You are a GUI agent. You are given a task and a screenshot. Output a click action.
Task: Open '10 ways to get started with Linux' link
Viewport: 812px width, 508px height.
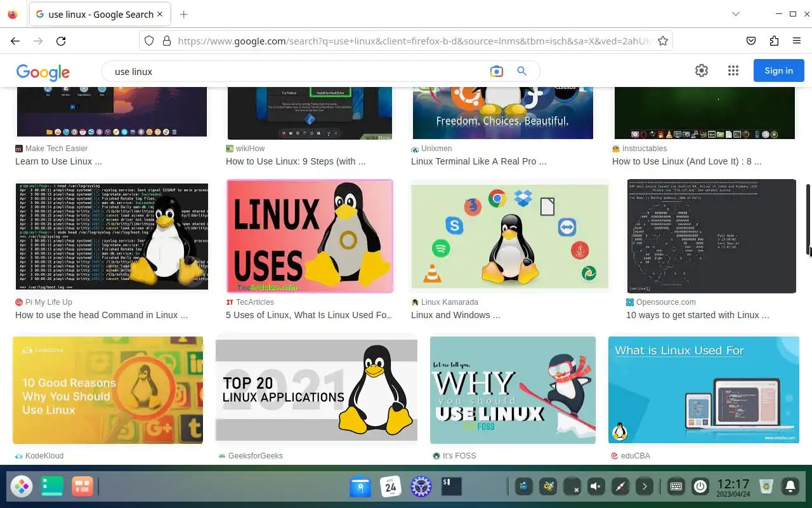point(698,315)
